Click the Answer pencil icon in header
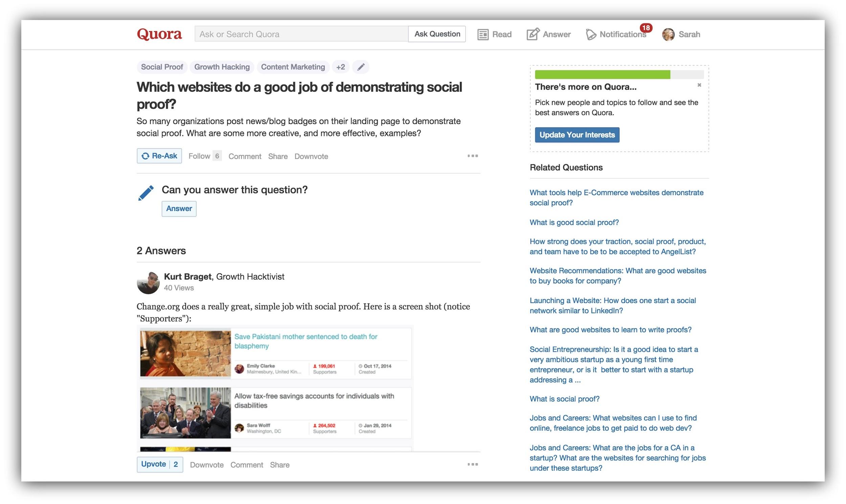 point(533,34)
